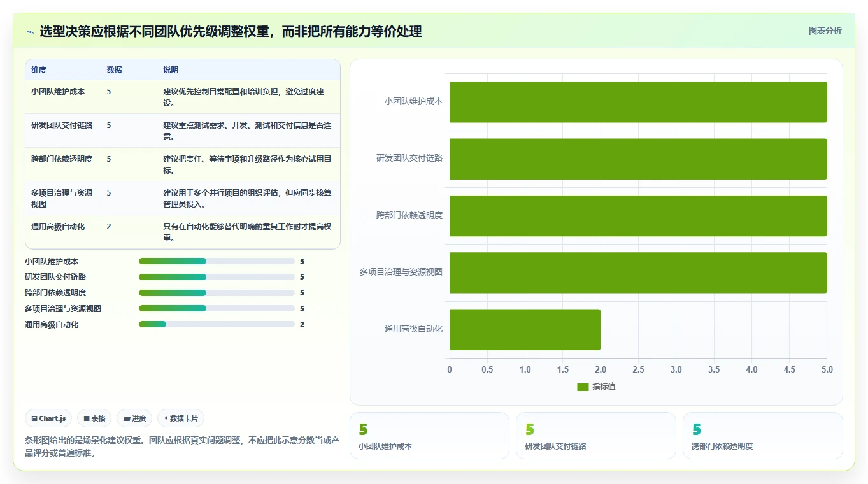Click the 2.5 tick on the chart x-axis

click(x=638, y=369)
